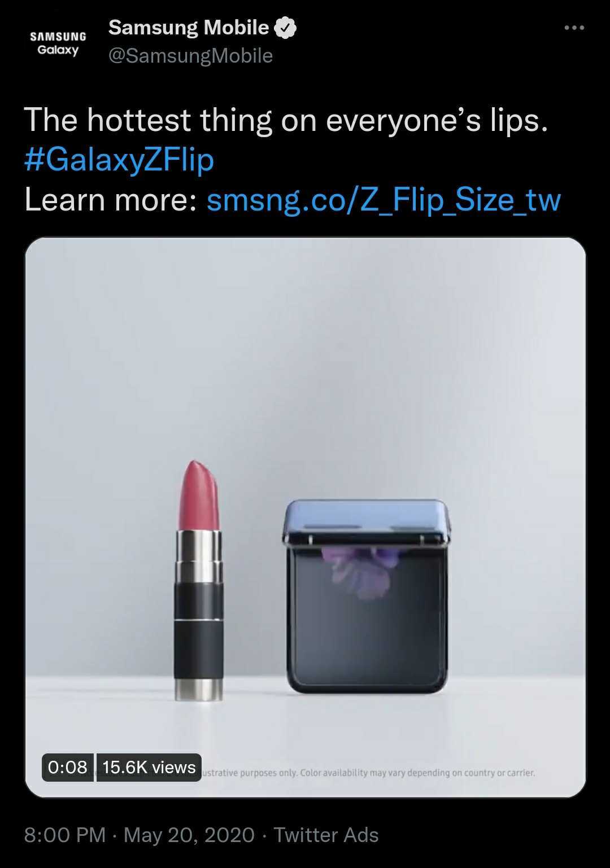Click the verified badge next to Samsung Mobile

(x=285, y=28)
